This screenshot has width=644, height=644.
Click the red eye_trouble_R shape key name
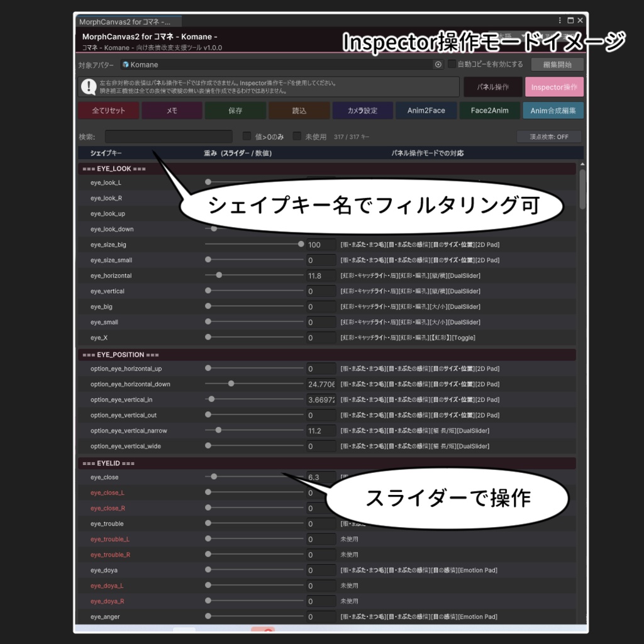click(x=111, y=555)
